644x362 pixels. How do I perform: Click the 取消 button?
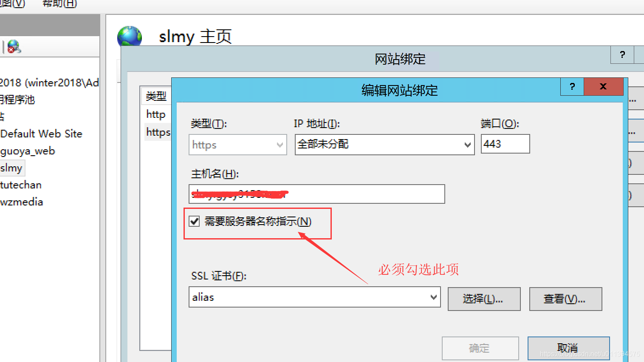point(568,348)
